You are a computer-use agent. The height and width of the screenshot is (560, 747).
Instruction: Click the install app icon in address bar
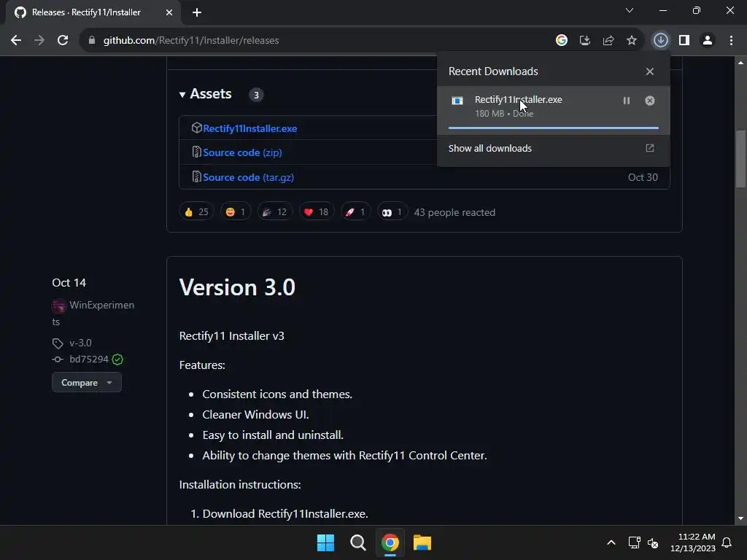tap(585, 41)
